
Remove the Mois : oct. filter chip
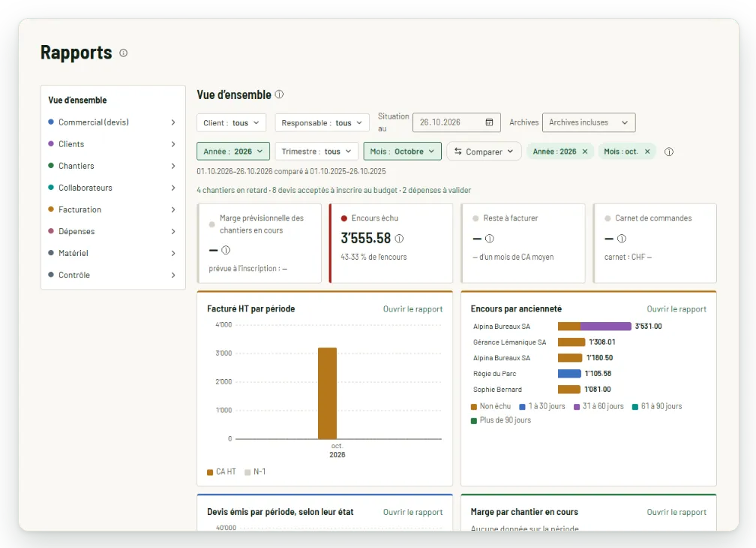(x=647, y=152)
